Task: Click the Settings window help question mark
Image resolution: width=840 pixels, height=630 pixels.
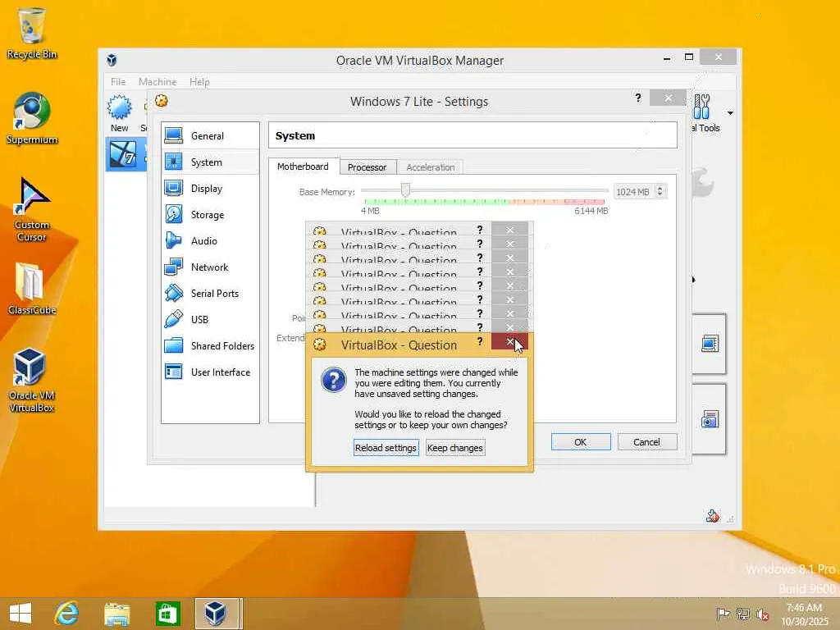Action: click(638, 98)
